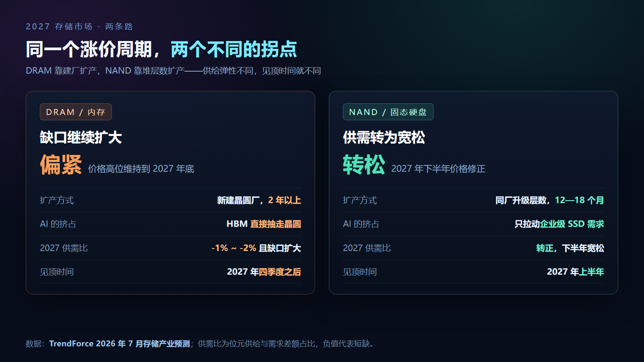Click the "DRAM / 内存" badge
This screenshot has width=644, height=362.
pyautogui.click(x=76, y=112)
